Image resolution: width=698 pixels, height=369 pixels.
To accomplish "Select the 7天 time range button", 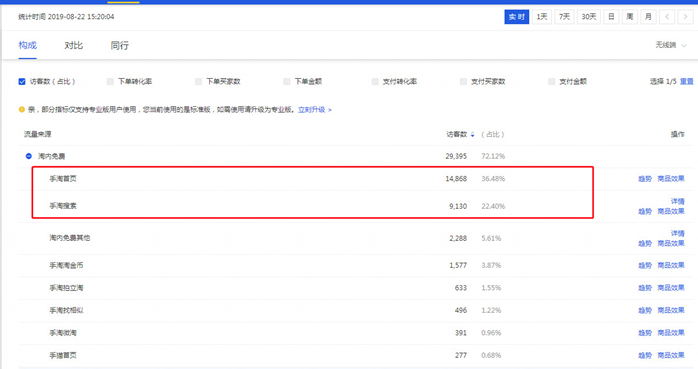I will click(x=564, y=17).
